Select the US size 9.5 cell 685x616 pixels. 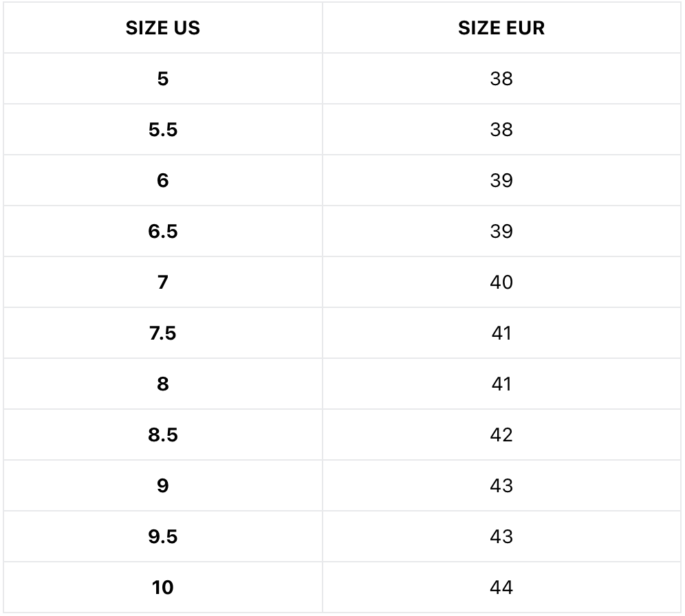163,537
